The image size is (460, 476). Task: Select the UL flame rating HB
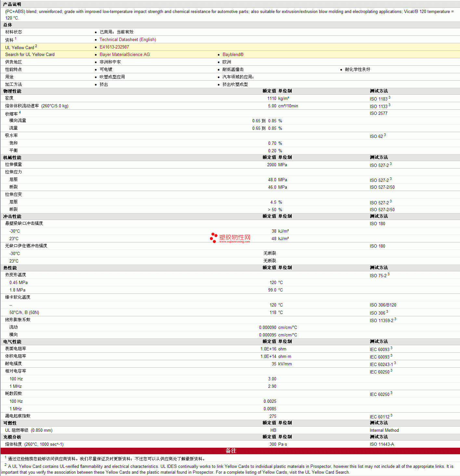(273, 430)
